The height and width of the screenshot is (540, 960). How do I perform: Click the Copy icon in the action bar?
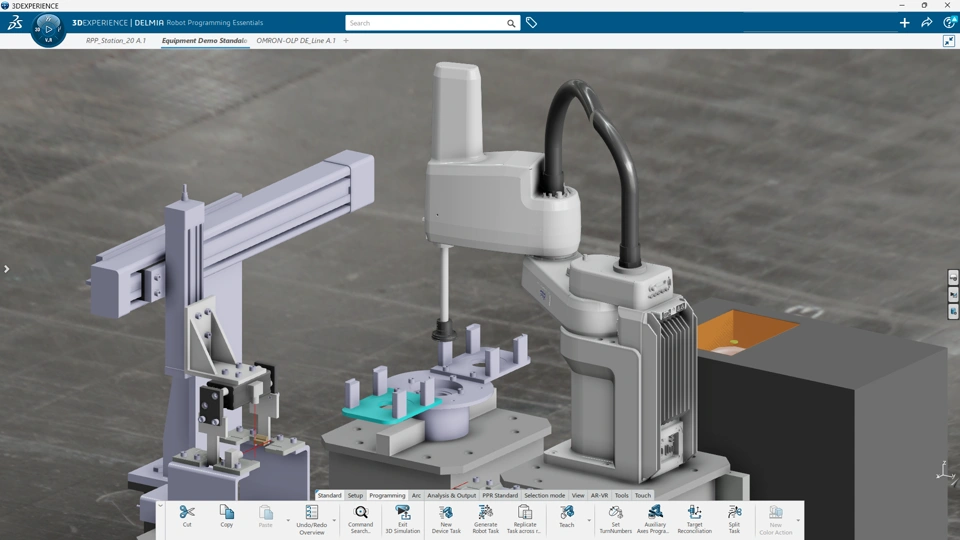(227, 512)
